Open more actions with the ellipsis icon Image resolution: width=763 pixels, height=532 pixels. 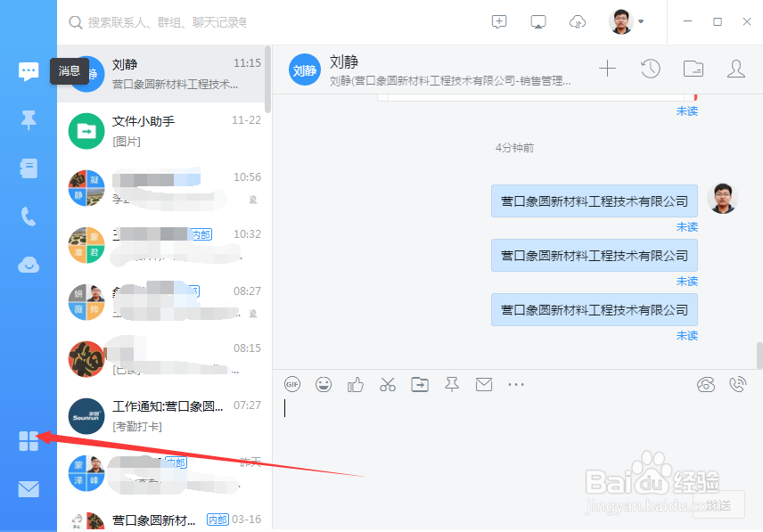click(516, 384)
